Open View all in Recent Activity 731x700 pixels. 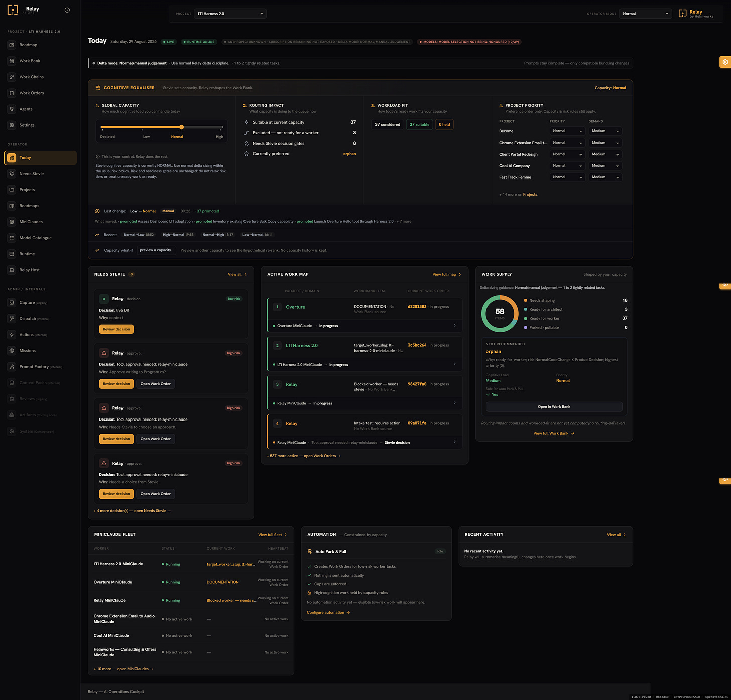[x=616, y=535]
